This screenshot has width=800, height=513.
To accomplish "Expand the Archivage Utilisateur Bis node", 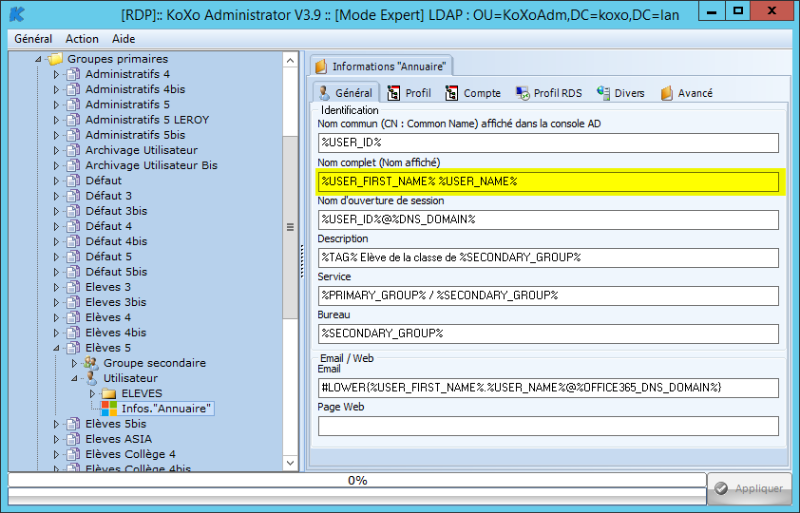I will (x=56, y=165).
